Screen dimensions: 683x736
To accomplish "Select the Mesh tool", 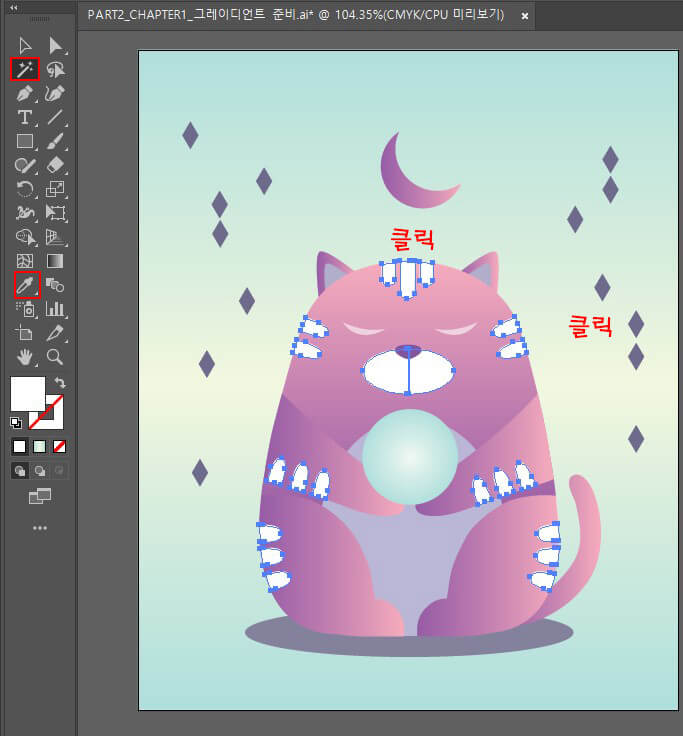I will click(25, 261).
